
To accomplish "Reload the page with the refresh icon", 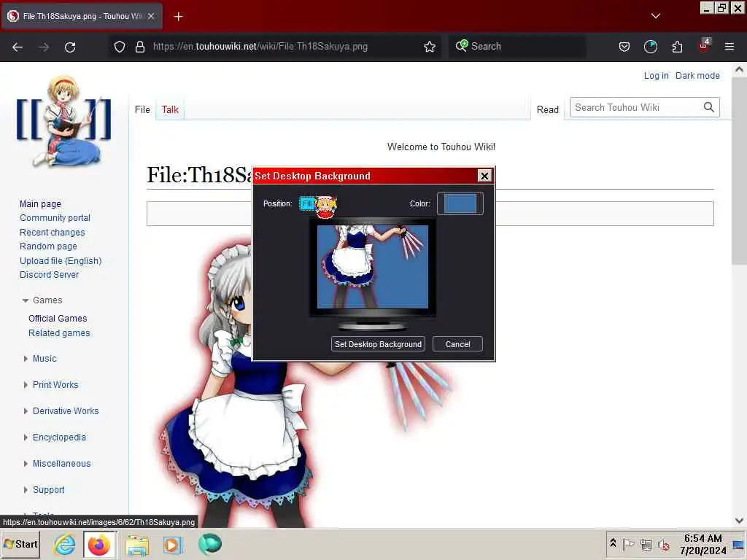I will pyautogui.click(x=70, y=47).
